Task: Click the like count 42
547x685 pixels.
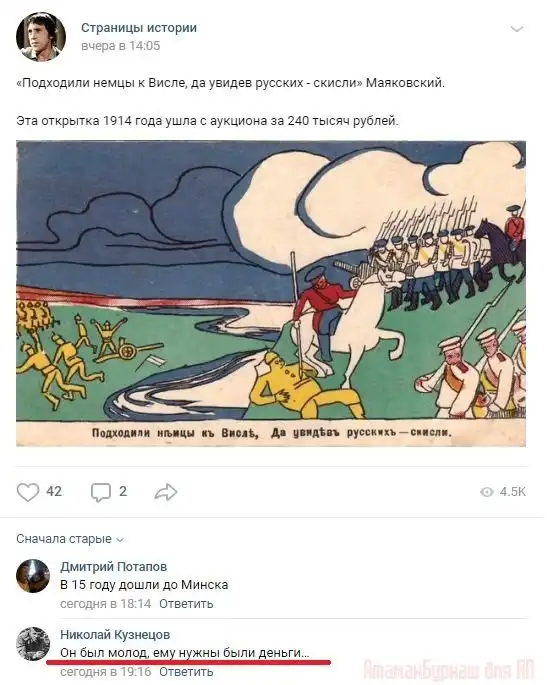Action: tap(54, 491)
